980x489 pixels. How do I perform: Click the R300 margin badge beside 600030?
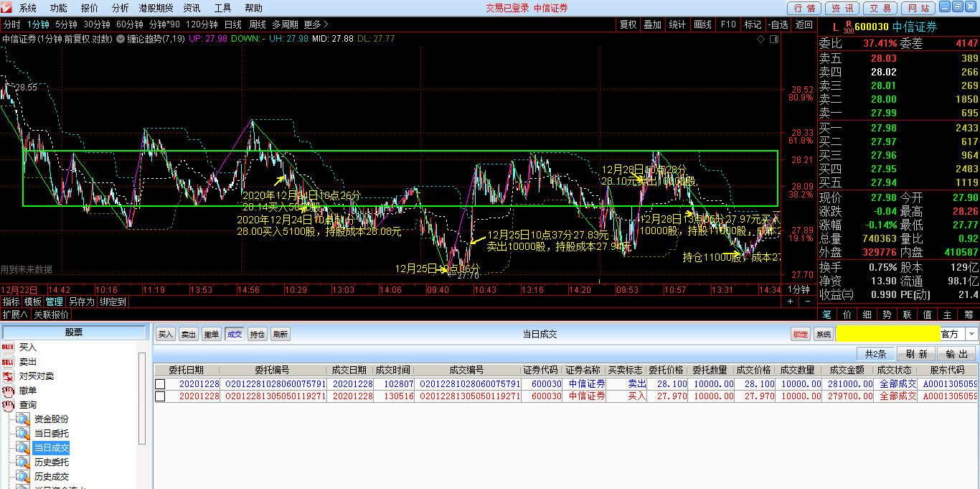pyautogui.click(x=848, y=27)
